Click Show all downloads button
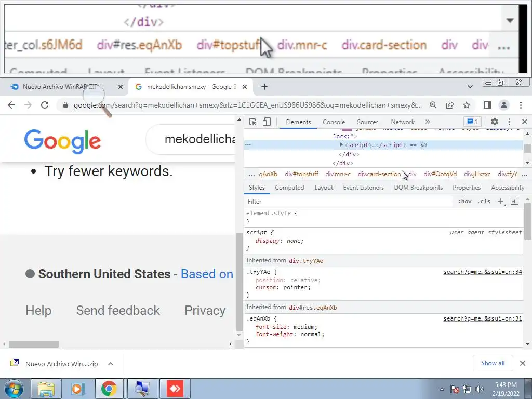This screenshot has height=399, width=532. (493, 363)
